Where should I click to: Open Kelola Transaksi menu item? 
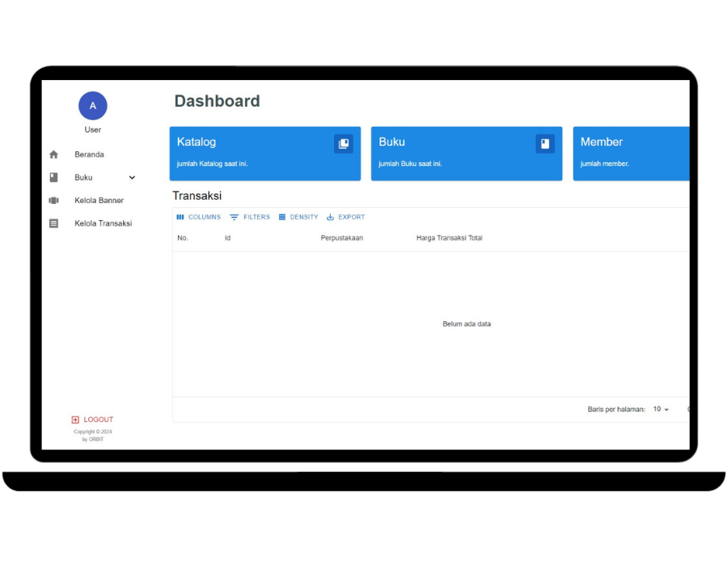click(103, 223)
